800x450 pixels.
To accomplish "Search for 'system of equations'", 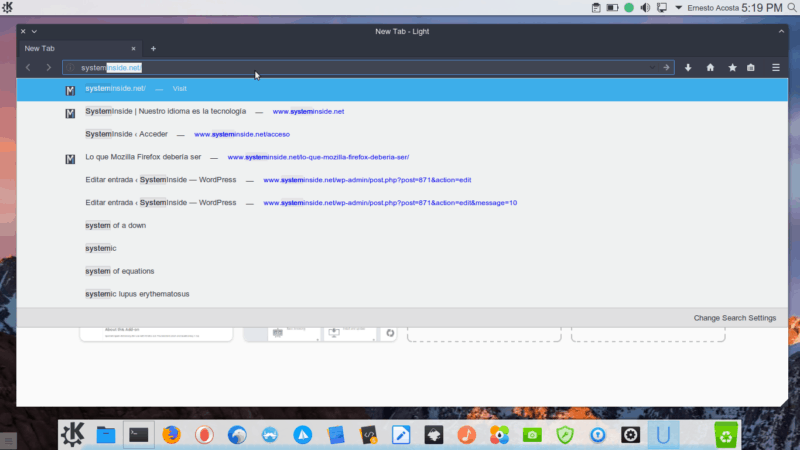I will click(x=402, y=271).
